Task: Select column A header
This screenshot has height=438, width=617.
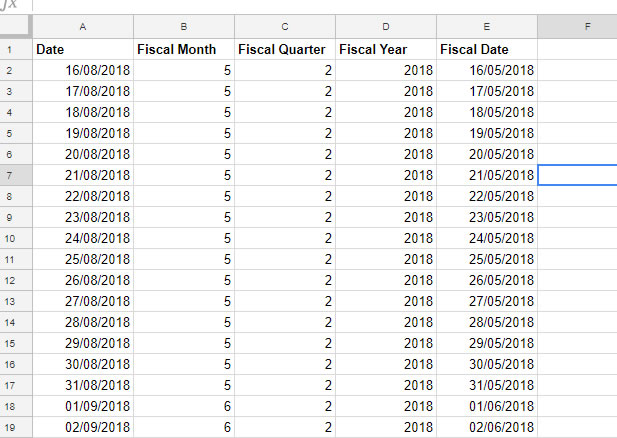Action: pyautogui.click(x=83, y=27)
